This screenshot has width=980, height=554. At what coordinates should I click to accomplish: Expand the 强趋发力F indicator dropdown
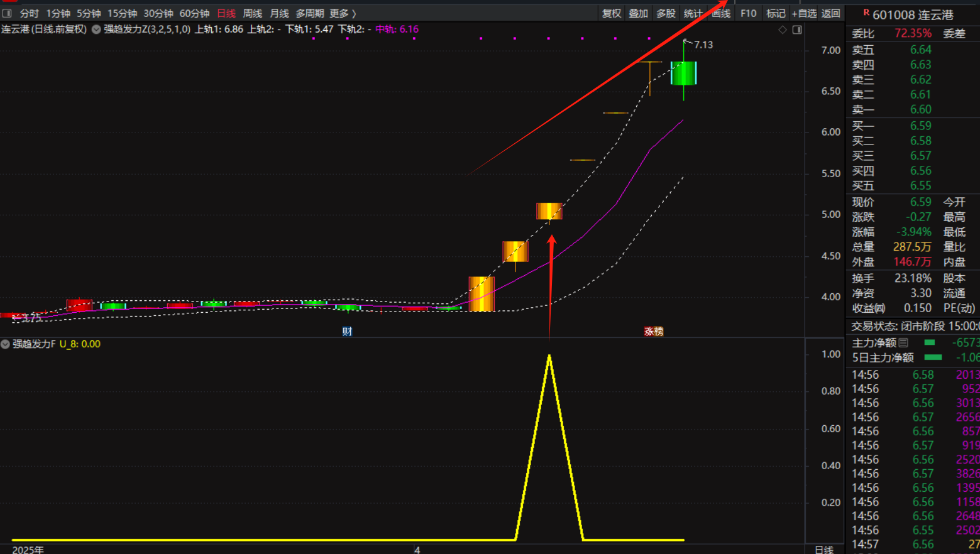coord(6,344)
